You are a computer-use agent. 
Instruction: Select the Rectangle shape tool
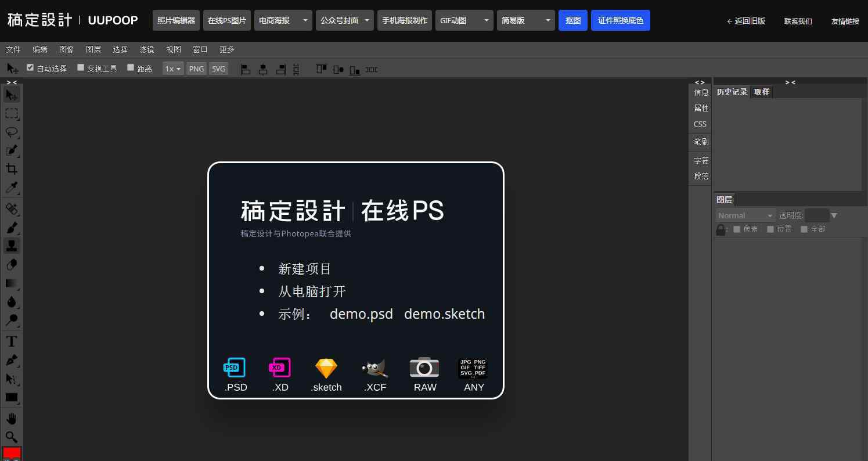(12, 398)
